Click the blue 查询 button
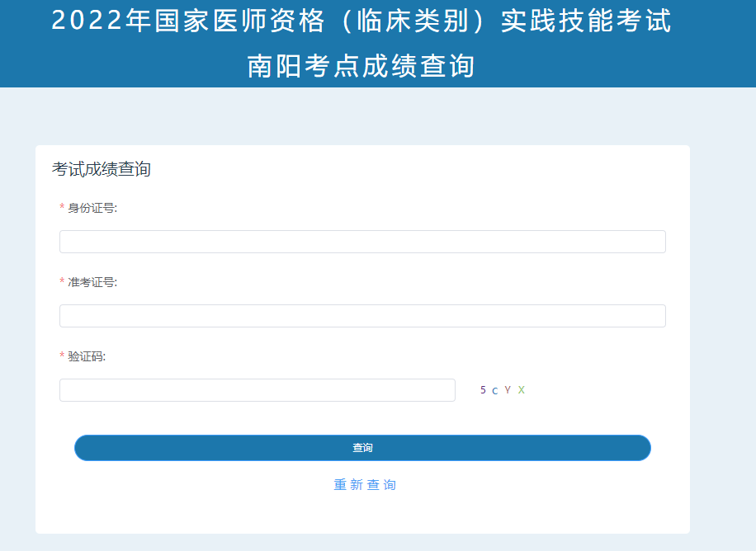Image resolution: width=756 pixels, height=551 pixels. [362, 448]
